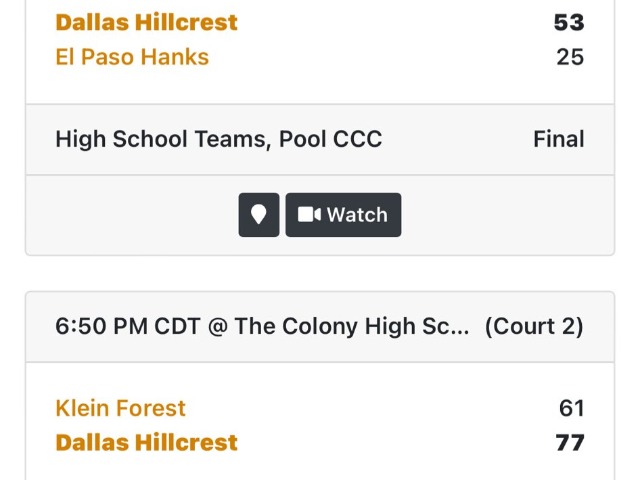This screenshot has height=480, width=640.
Task: Click the bold score 77
Action: pyautogui.click(x=570, y=442)
